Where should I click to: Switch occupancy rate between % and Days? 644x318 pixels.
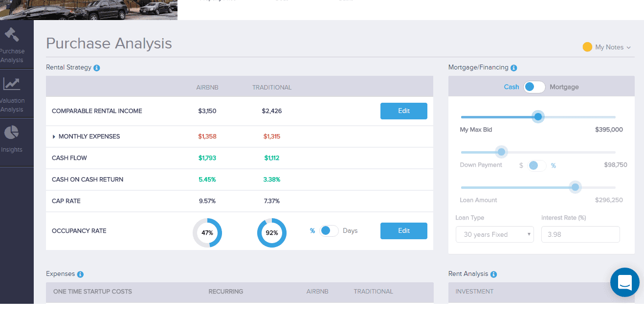[x=329, y=231]
